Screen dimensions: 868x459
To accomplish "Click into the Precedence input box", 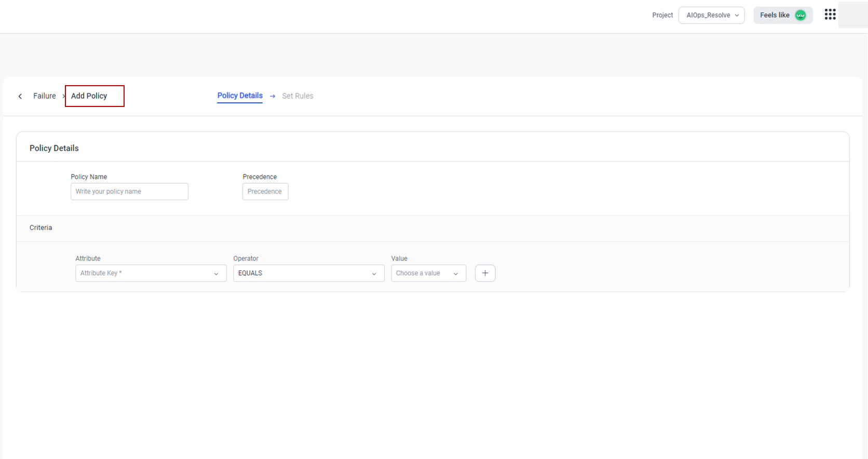I will tap(265, 192).
